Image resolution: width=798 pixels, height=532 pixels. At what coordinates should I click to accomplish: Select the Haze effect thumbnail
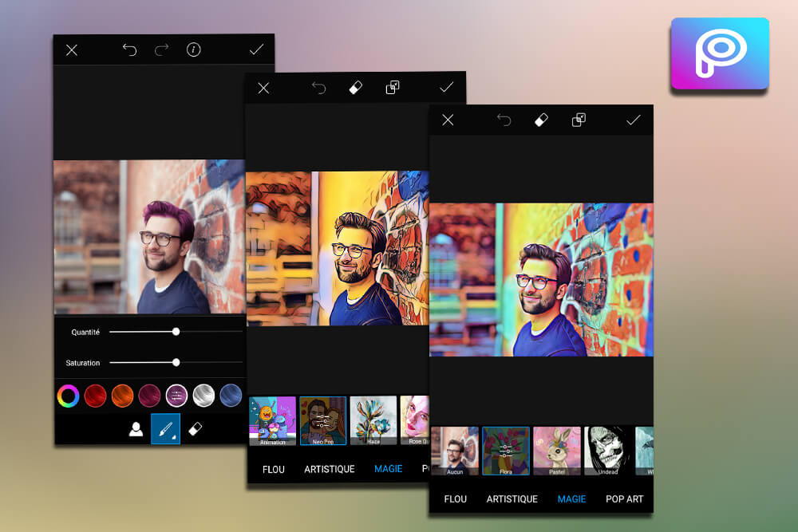pos(373,420)
